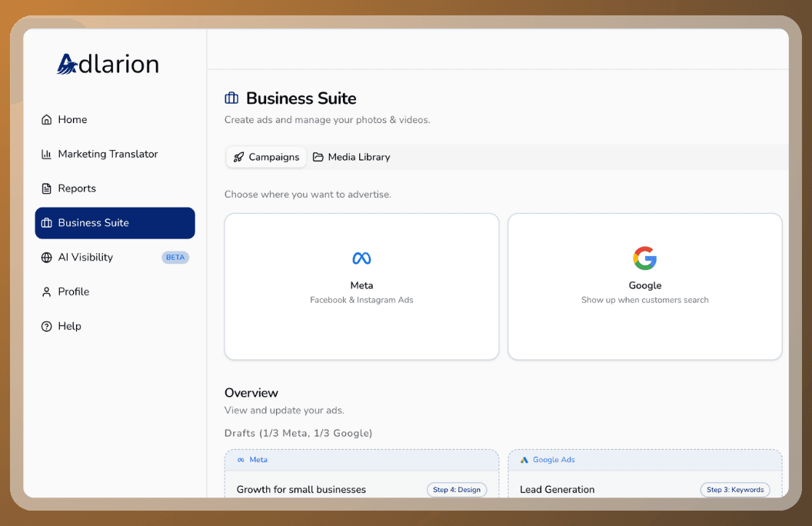The width and height of the screenshot is (812, 526).
Task: Click 'Create ads and manage your photos & videos.' text
Action: (328, 120)
